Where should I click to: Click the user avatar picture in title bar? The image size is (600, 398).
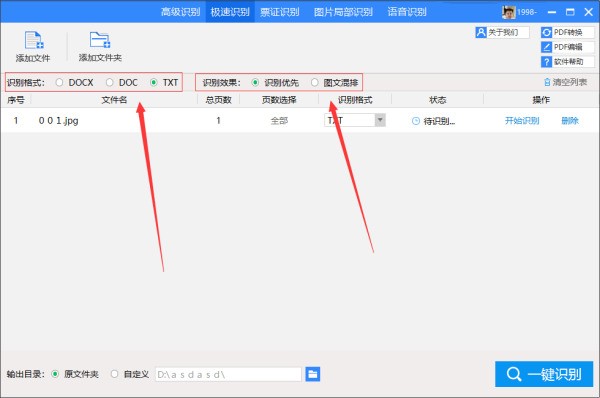click(509, 12)
